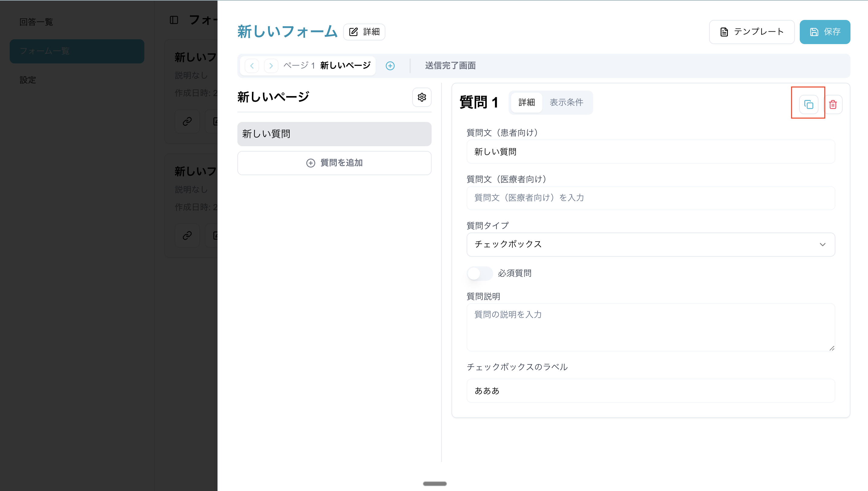Open the 送信完了画面 tab
Screen dimensions: 868x491
pyautogui.click(x=450, y=66)
